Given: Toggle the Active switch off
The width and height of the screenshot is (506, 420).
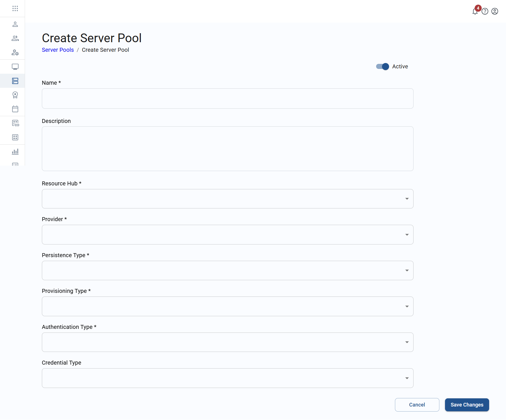Looking at the screenshot, I should [382, 66].
